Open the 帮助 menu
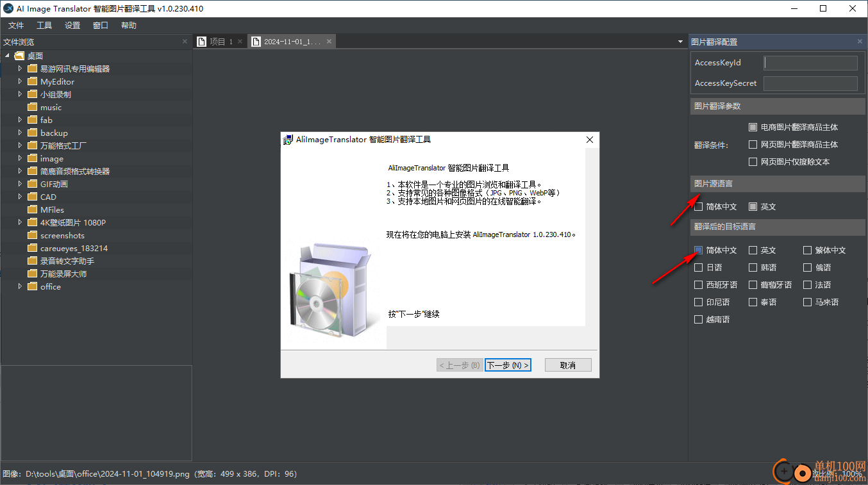 [129, 26]
